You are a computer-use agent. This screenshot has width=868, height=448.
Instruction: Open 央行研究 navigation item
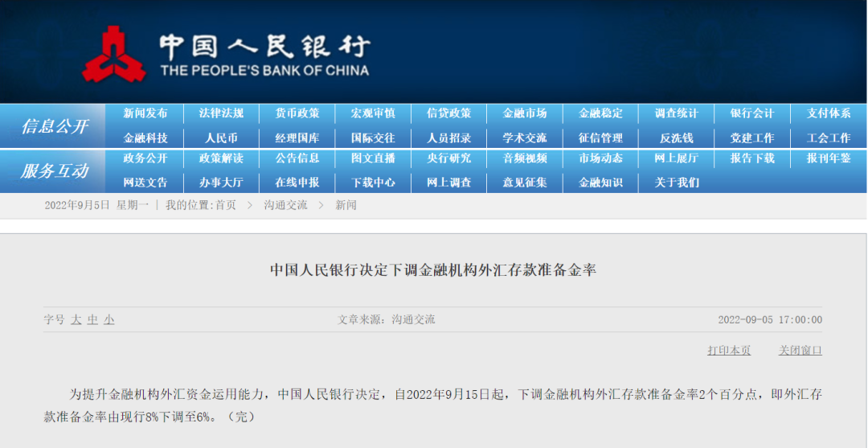pyautogui.click(x=449, y=158)
